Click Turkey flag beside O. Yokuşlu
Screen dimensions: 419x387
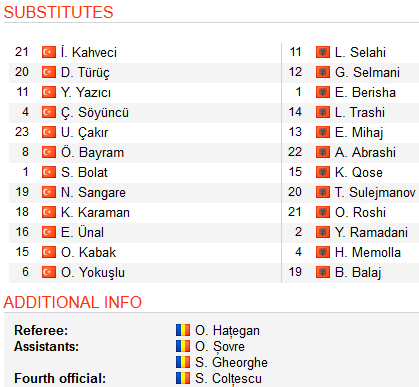49,272
